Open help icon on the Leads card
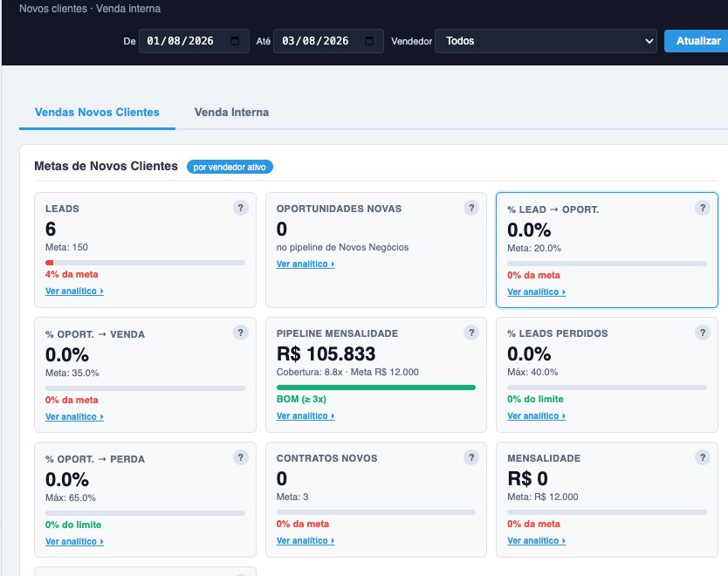 241,208
